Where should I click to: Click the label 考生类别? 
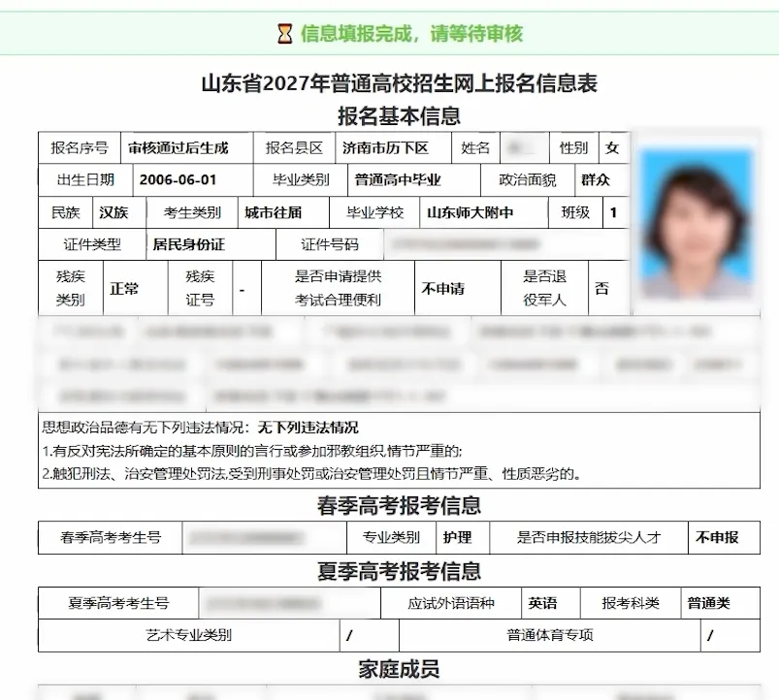192,212
